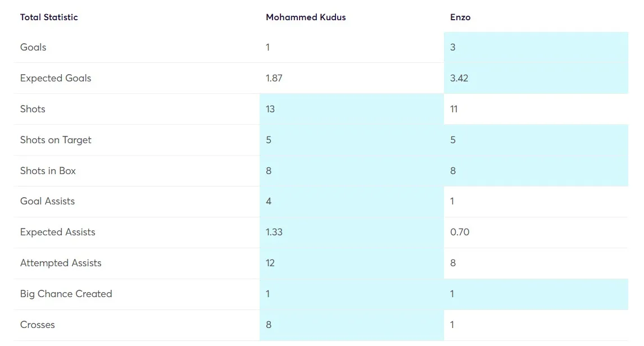Select Kudus's Attempted Assists value 12
The width and height of the screenshot is (644, 346).
click(270, 263)
